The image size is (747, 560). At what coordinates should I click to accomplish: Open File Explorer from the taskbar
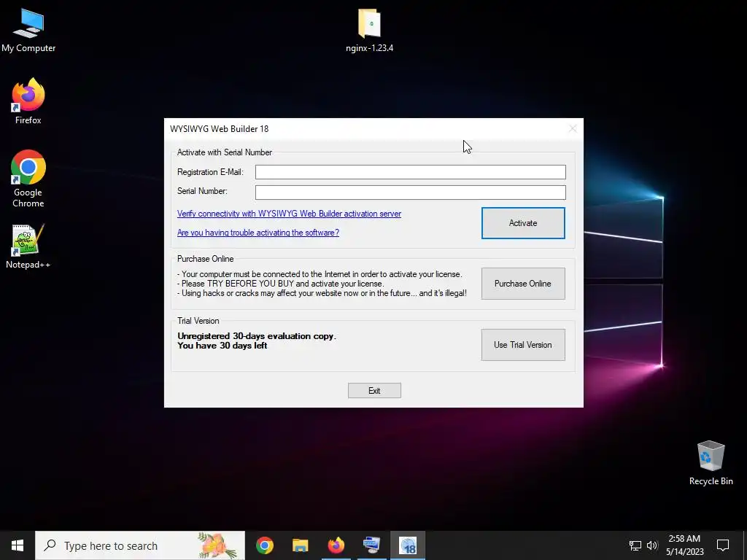[300, 545]
